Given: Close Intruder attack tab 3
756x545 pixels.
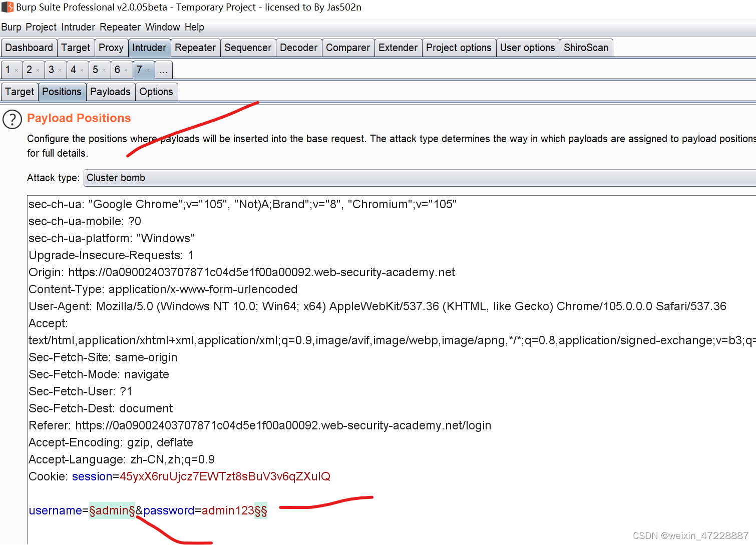Looking at the screenshot, I should click(x=60, y=71).
